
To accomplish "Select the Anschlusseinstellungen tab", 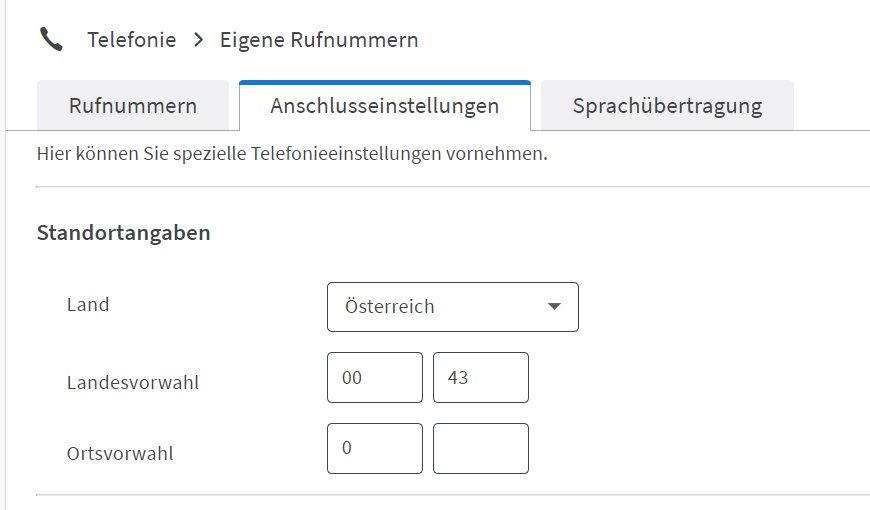I will click(x=384, y=106).
